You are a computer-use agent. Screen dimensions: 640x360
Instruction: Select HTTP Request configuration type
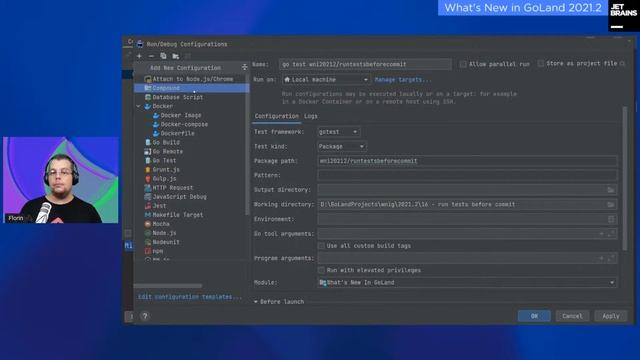click(173, 188)
